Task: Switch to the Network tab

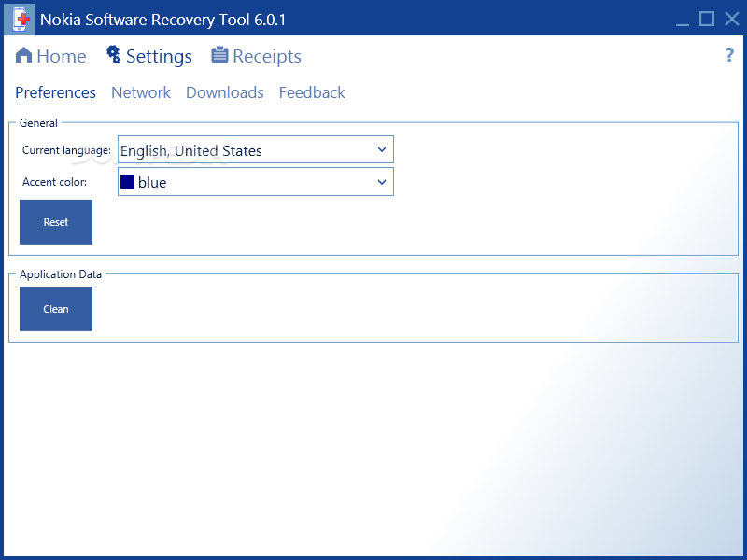Action: [x=141, y=92]
